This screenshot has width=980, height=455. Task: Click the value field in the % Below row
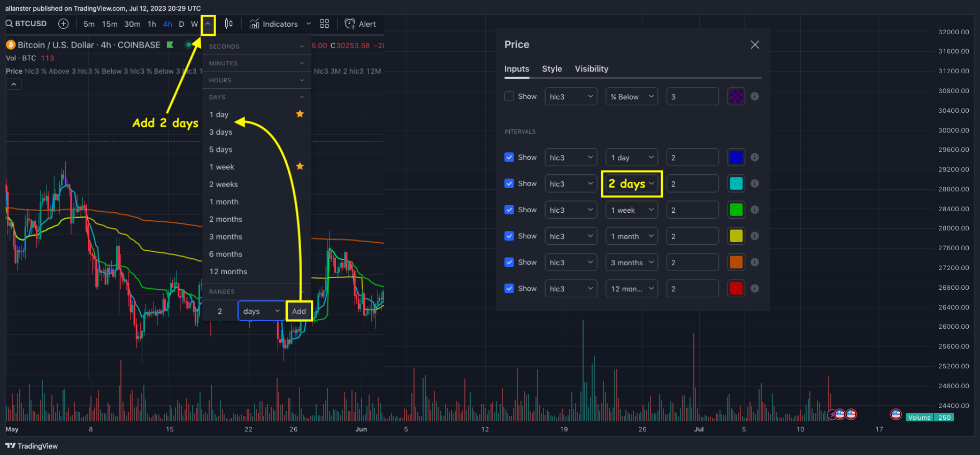pyautogui.click(x=692, y=97)
